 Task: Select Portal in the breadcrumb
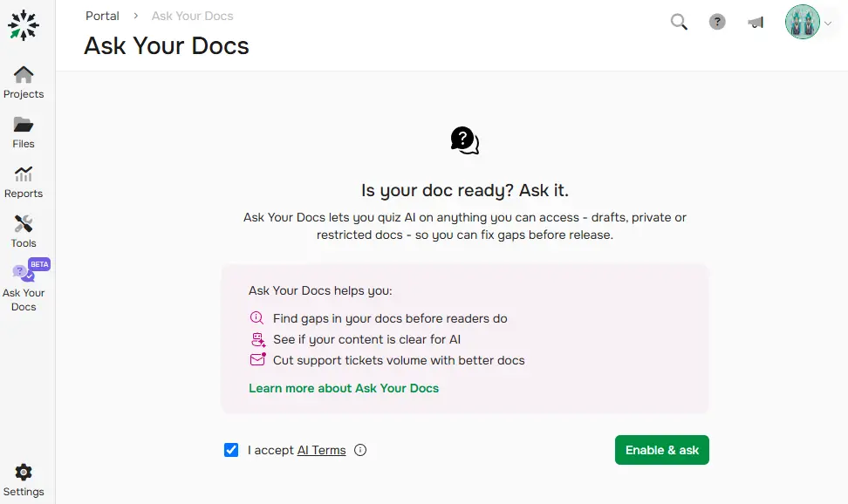coord(102,15)
